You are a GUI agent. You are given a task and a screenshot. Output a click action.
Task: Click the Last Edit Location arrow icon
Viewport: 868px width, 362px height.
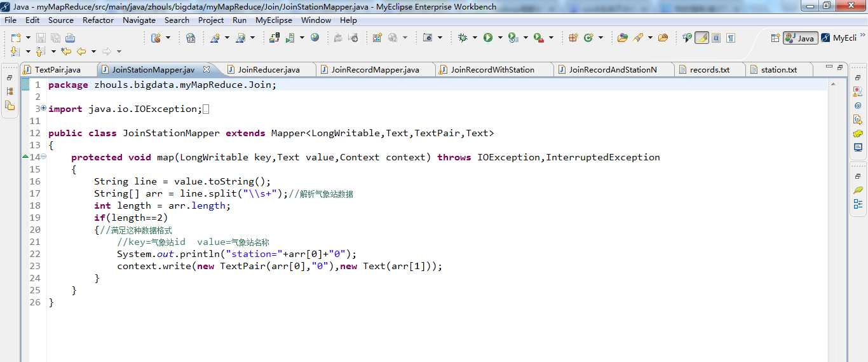[x=66, y=52]
